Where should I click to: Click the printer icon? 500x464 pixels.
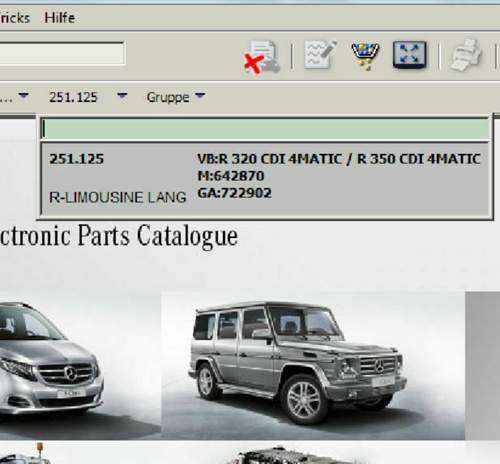465,55
